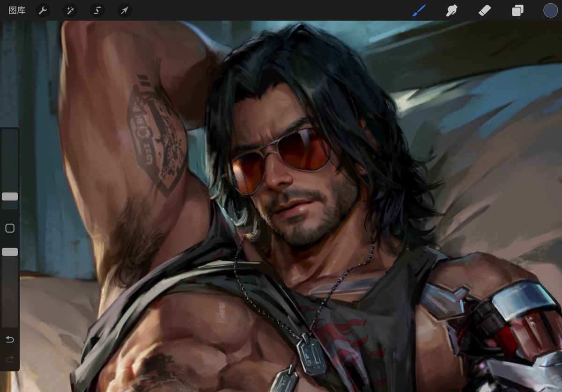The height and width of the screenshot is (392, 562).
Task: Select the Smudge tool
Action: 451,10
